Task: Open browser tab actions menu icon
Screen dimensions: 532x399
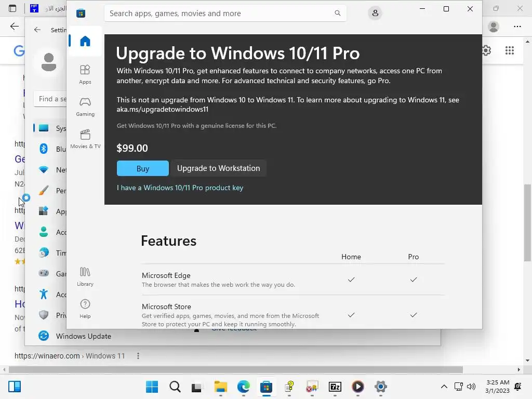Action: [12, 8]
